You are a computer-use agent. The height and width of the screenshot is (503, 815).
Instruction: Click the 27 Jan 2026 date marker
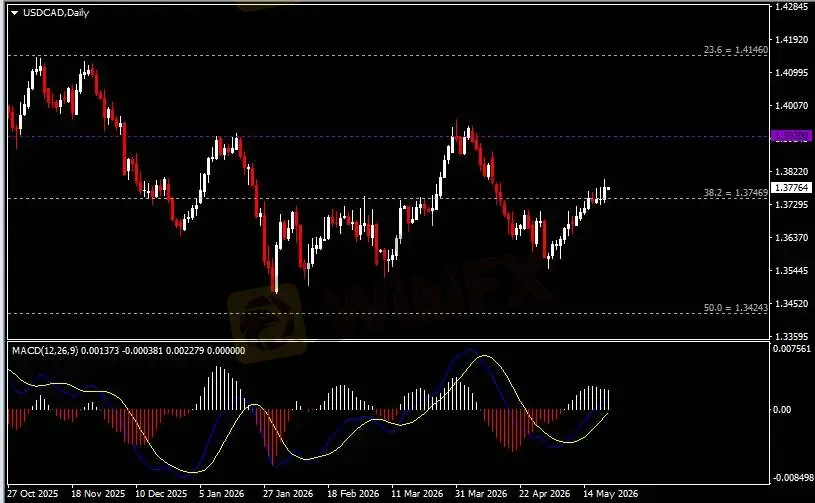click(288, 493)
